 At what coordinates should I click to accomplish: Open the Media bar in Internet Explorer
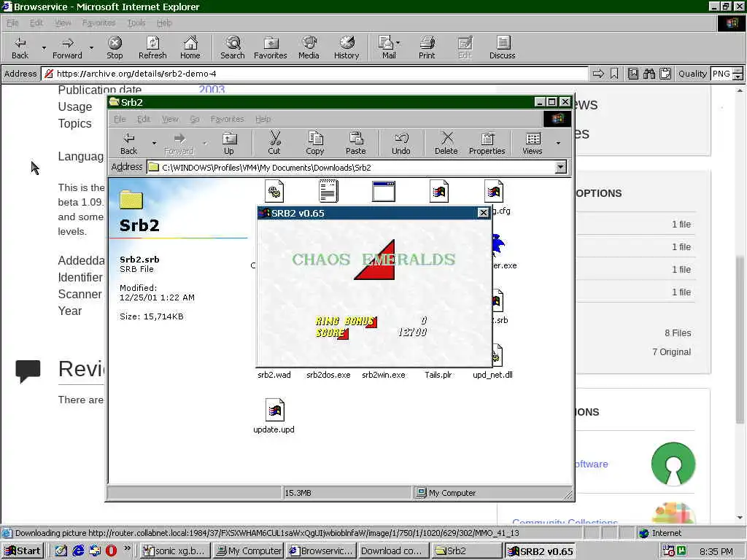tap(309, 47)
